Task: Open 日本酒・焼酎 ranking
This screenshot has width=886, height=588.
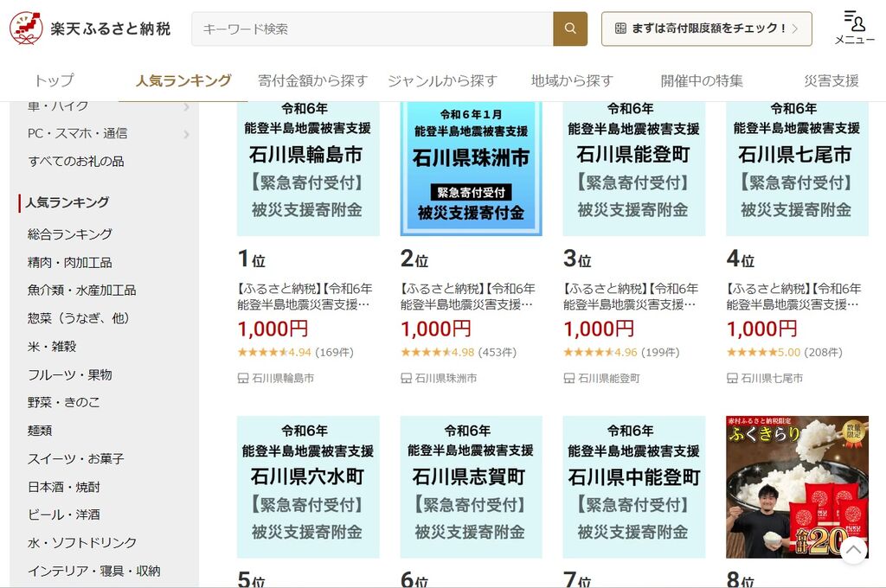Action: pos(64,487)
